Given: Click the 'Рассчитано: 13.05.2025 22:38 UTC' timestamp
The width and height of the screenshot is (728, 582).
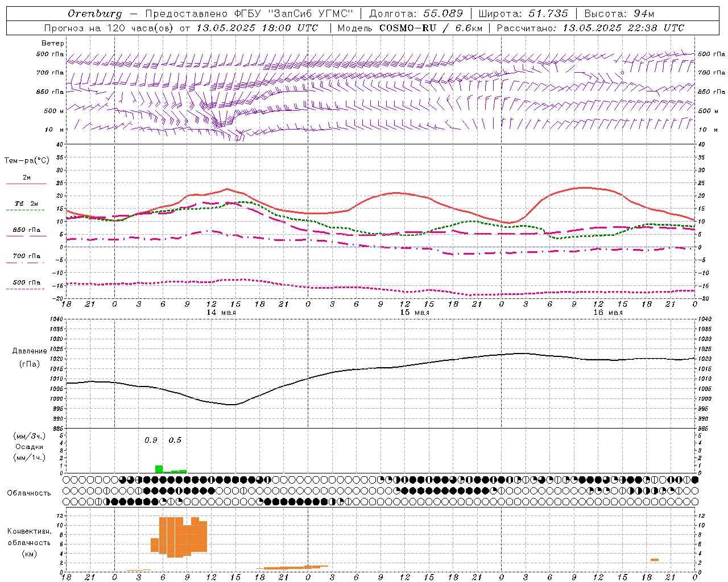Looking at the screenshot, I should [x=590, y=28].
